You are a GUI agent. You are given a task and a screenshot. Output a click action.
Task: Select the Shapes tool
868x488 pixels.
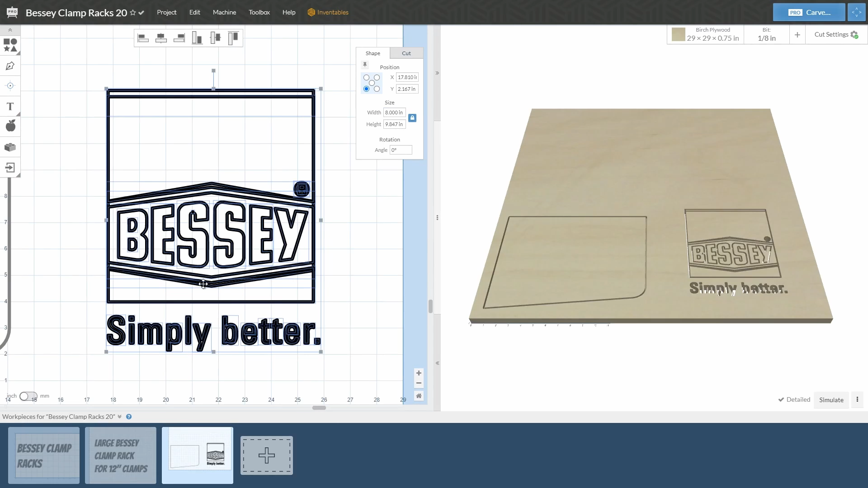coord(10,46)
